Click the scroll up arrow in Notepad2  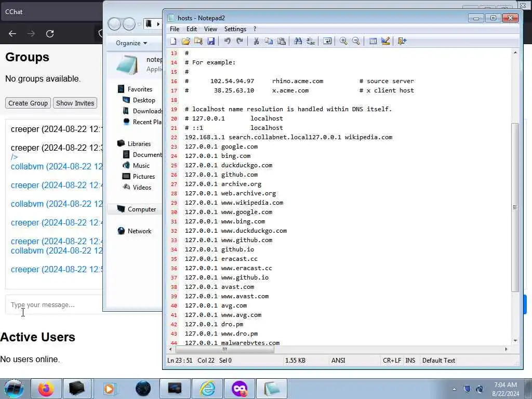tap(515, 52)
